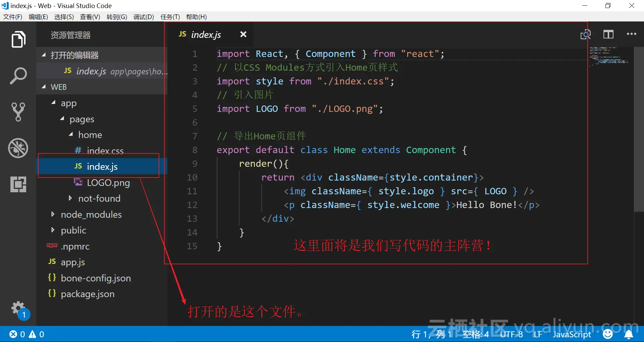
Task: Click the VS Code logo in title bar
Action: 5,5
